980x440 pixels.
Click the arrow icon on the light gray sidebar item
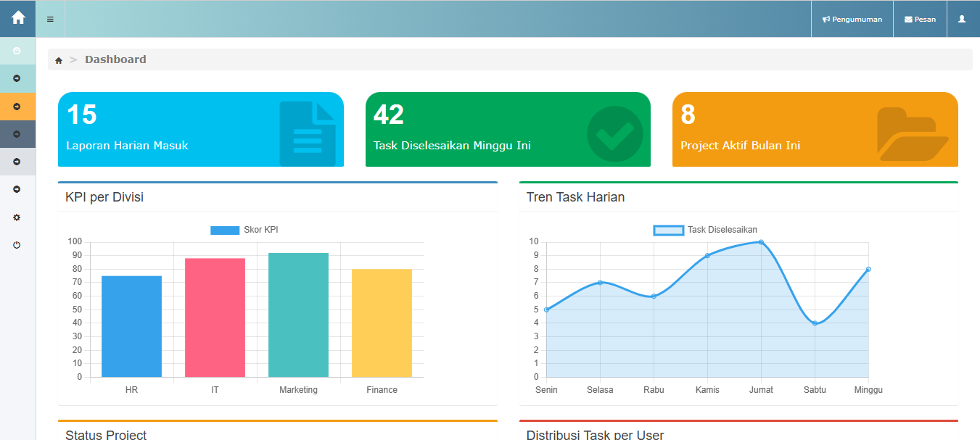point(17,161)
